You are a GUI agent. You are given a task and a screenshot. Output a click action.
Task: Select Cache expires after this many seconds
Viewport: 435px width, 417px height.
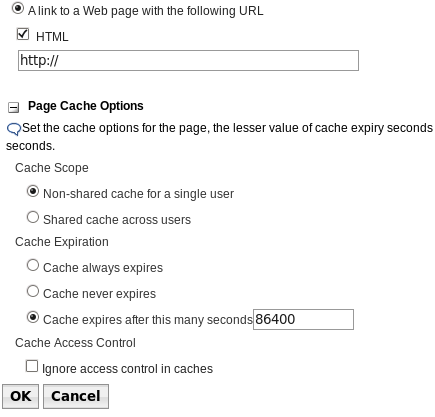[x=33, y=317]
